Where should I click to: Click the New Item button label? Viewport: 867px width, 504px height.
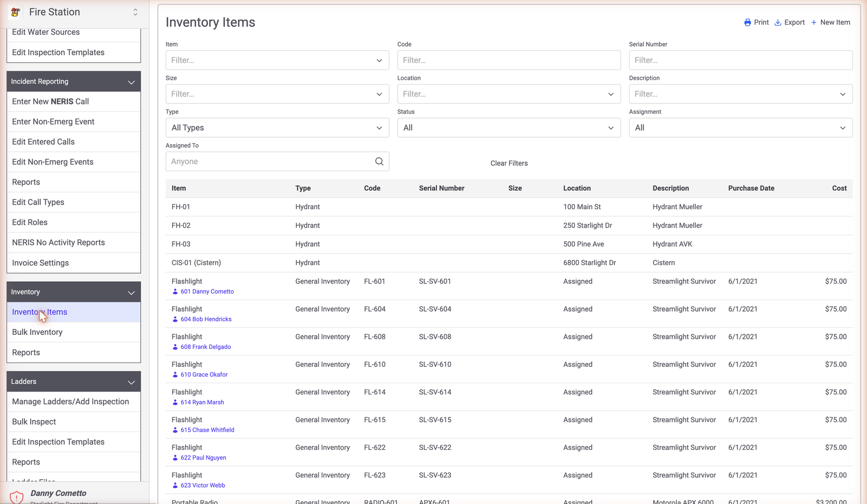coord(835,22)
